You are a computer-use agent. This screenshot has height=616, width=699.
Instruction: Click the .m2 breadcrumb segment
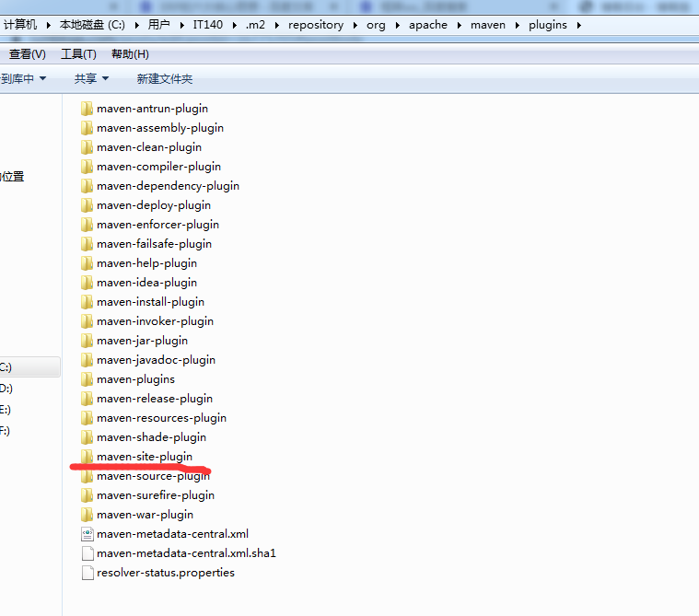click(255, 25)
